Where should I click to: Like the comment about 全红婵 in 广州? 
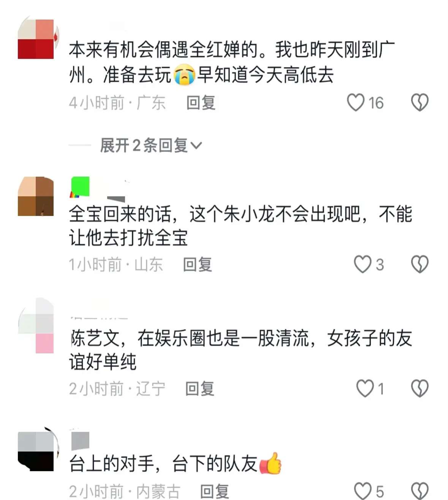[x=356, y=103]
